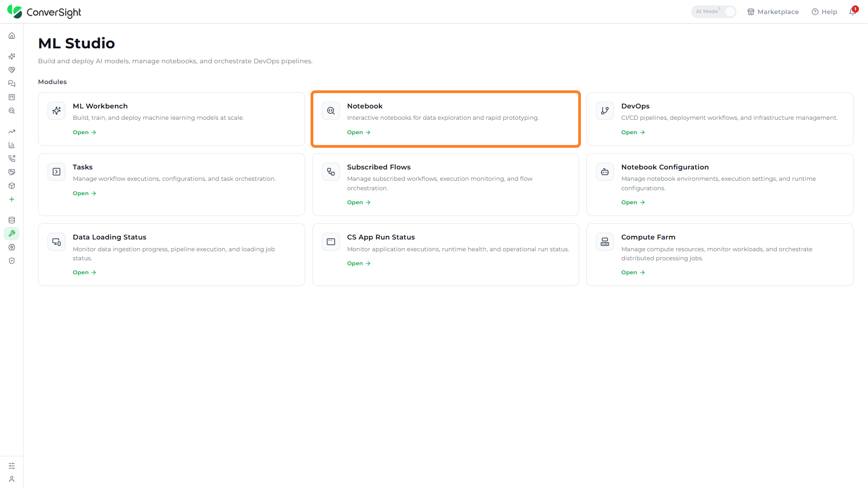Click the outgoing phone call sidebar icon
Screen dimensions: 868x488
coord(12,159)
